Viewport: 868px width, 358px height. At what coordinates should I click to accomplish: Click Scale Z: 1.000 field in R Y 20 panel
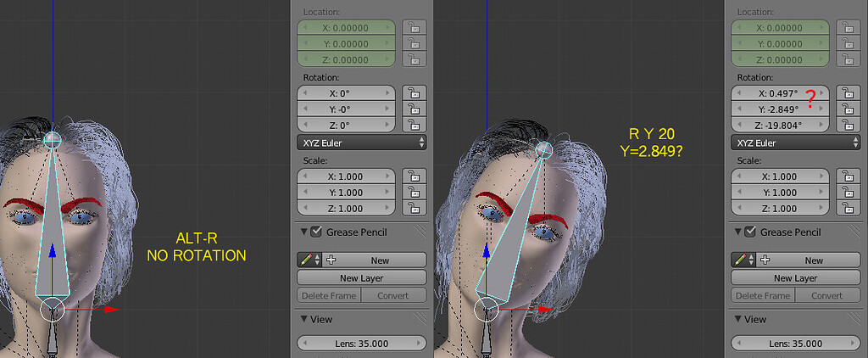click(x=780, y=209)
